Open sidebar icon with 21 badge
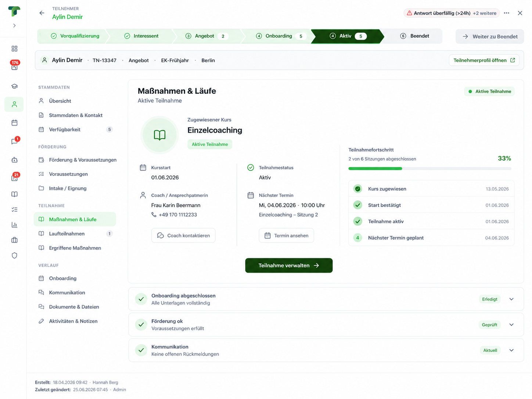 coord(14,178)
